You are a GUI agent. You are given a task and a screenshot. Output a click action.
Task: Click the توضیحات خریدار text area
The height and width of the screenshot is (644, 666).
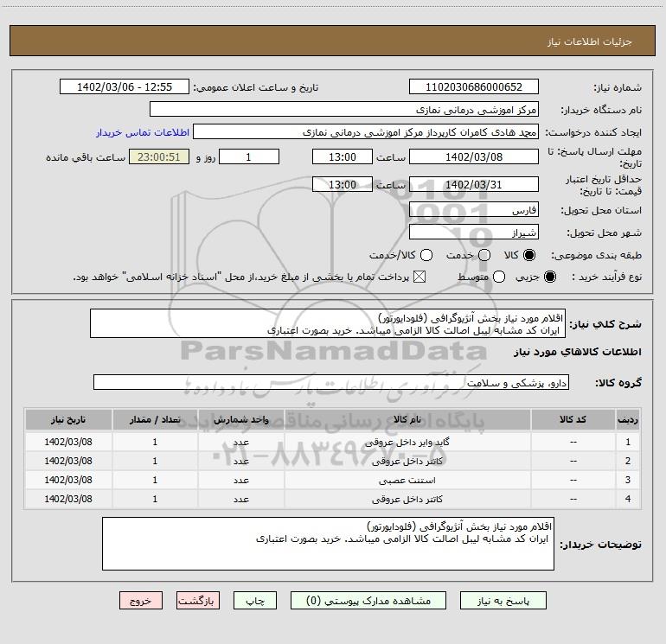(328, 544)
